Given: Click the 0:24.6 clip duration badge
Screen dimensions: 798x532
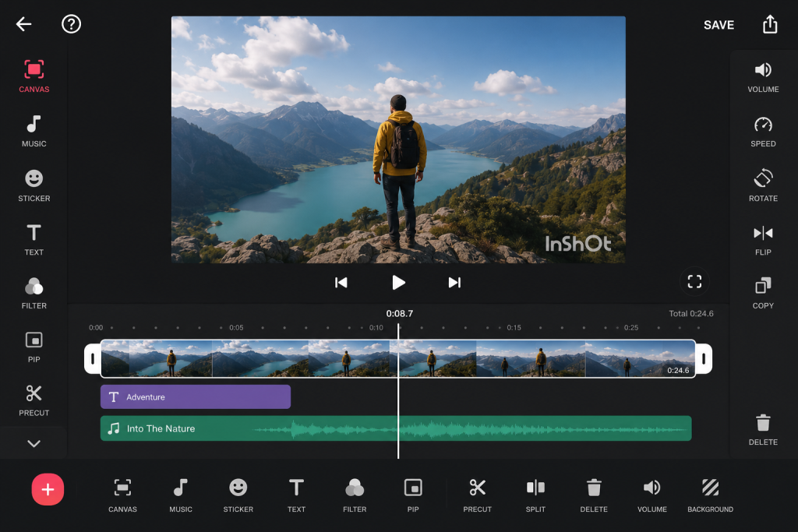Looking at the screenshot, I should point(678,370).
